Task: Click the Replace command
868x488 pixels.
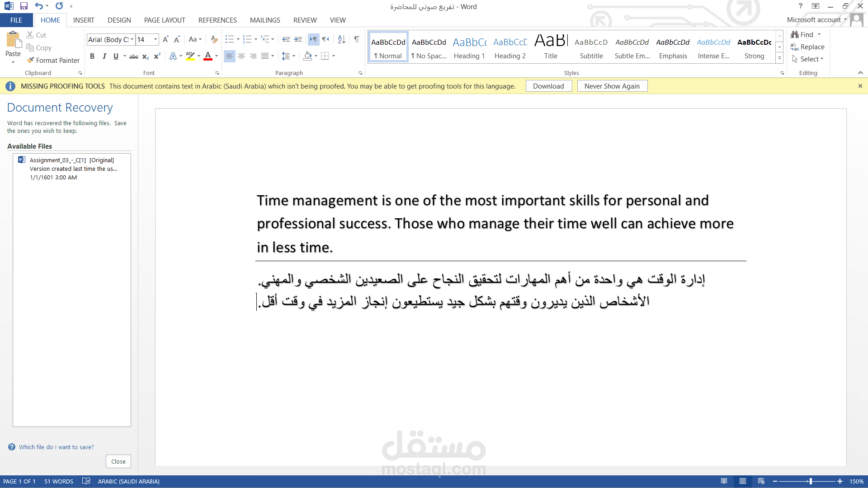Action: (807, 47)
